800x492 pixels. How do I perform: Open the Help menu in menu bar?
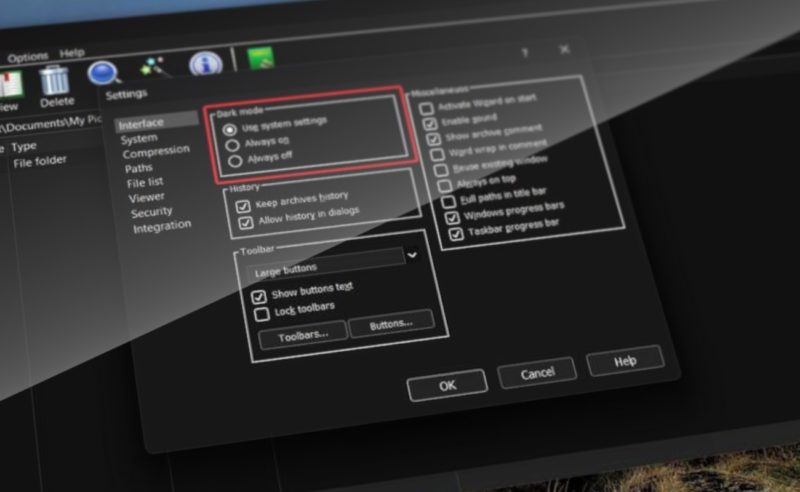click(72, 53)
